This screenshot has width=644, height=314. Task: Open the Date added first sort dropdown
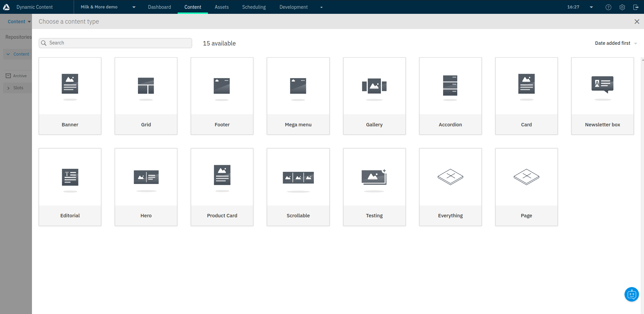click(616, 43)
